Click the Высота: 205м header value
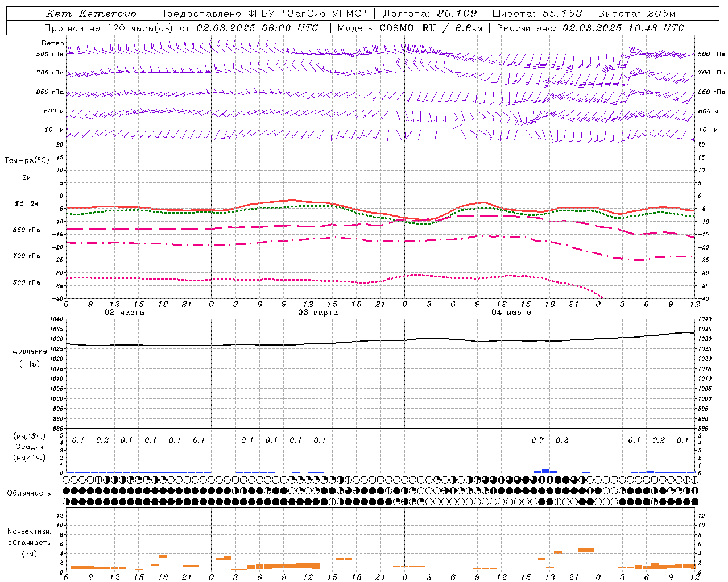Screen dimensions: 728x582 [x=636, y=14]
